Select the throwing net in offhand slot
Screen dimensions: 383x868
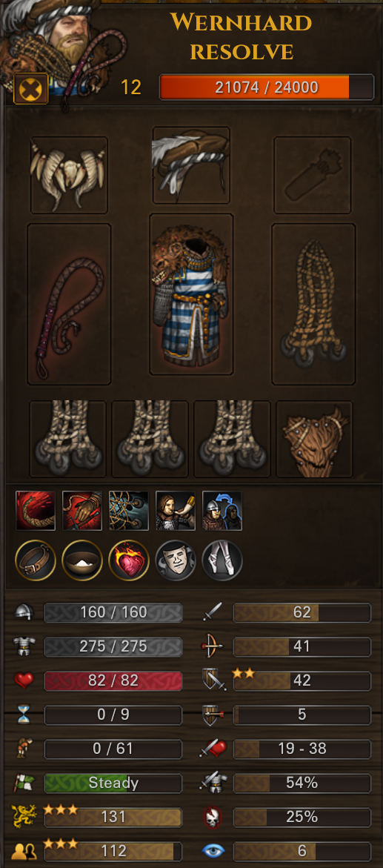(x=313, y=304)
